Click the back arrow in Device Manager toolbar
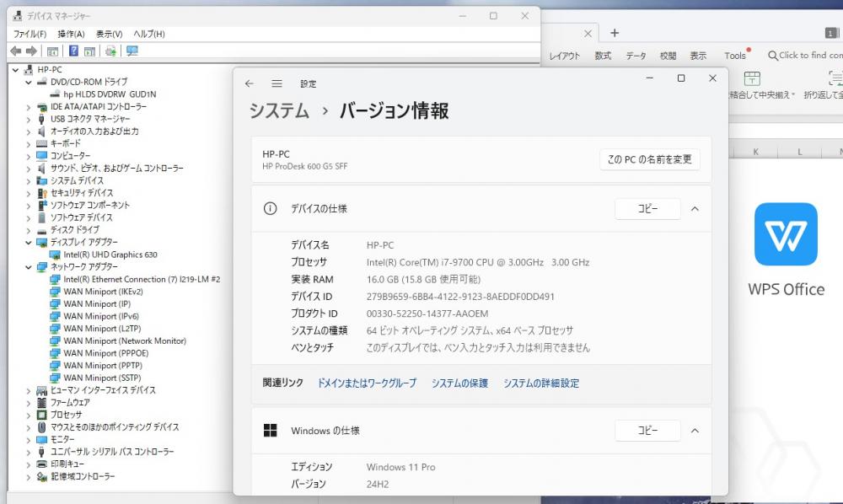Viewport: 843px width, 504px height. tap(15, 51)
